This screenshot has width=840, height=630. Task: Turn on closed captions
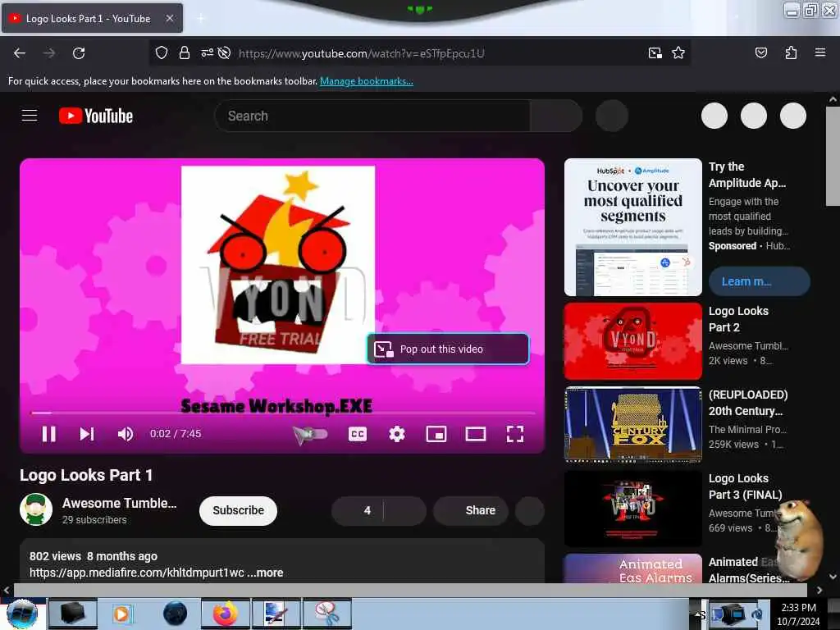(358, 434)
